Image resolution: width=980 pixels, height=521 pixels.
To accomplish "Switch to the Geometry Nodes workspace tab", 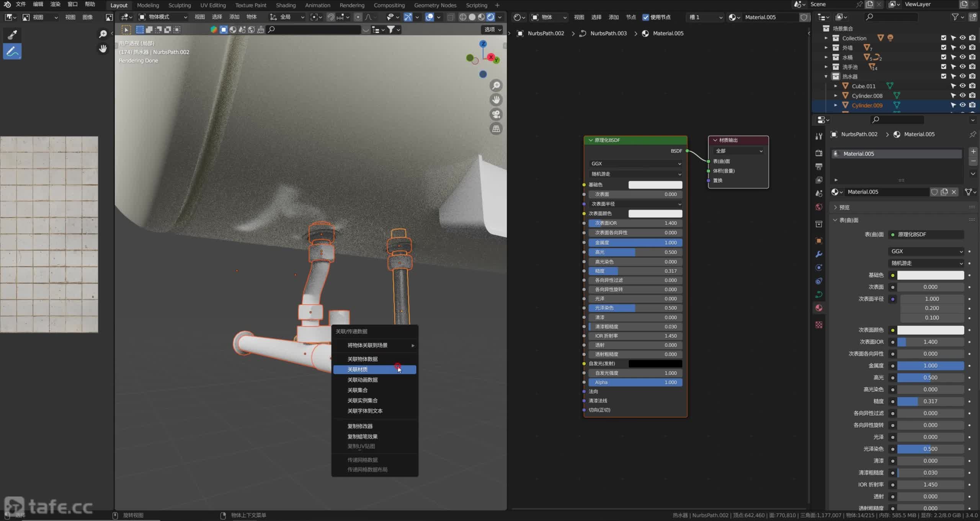I will tap(435, 5).
